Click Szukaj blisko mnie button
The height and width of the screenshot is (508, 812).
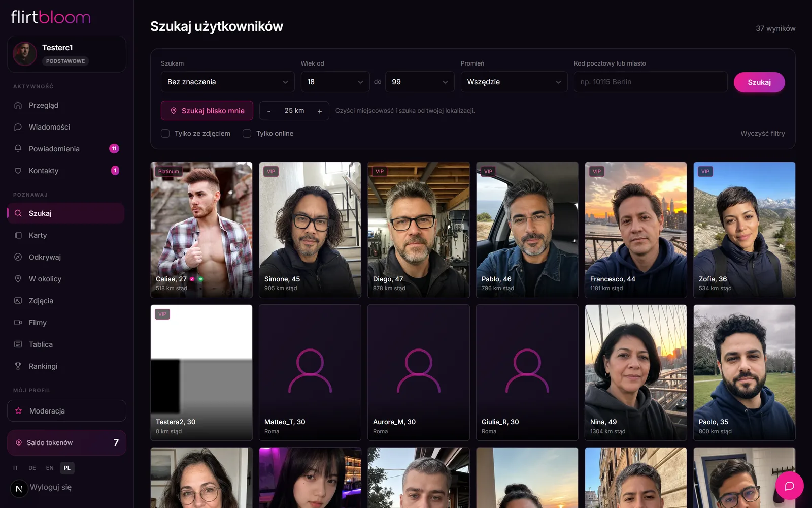point(207,111)
